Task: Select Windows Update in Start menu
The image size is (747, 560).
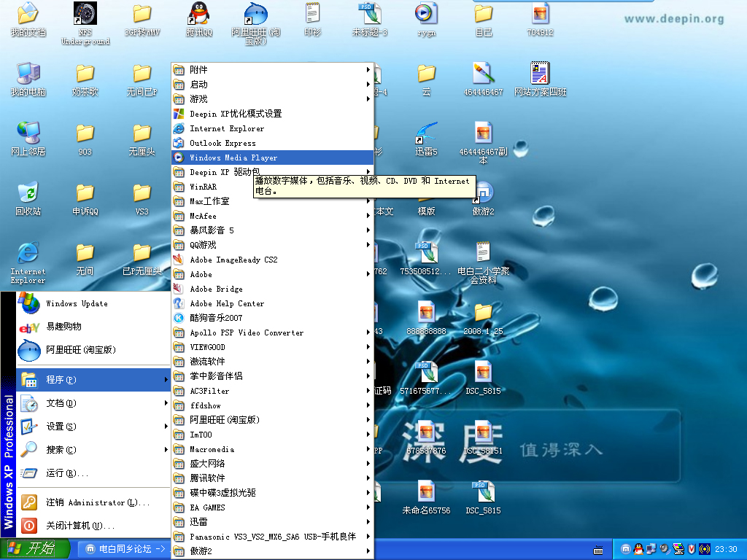Action: [x=77, y=303]
